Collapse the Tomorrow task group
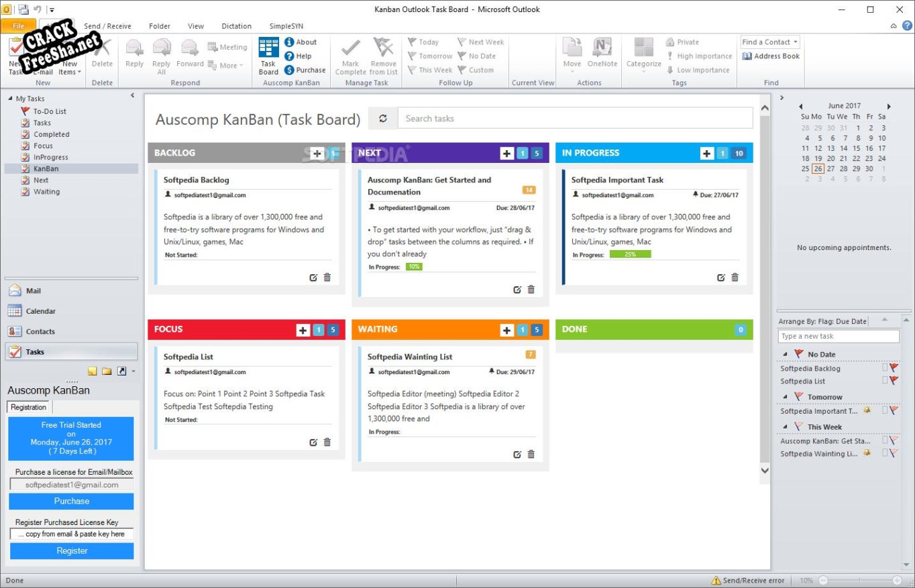Viewport: 915px width, 588px height. point(786,397)
